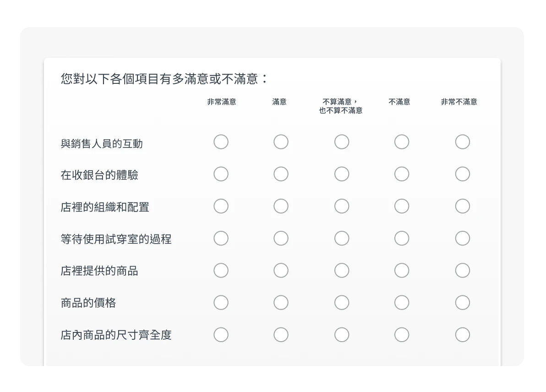This screenshot has width=546, height=392.
Task: 選擇「店內商品的尺寸齊全度」的「不算滿意，也不算不滿意」
Action: coord(341,334)
